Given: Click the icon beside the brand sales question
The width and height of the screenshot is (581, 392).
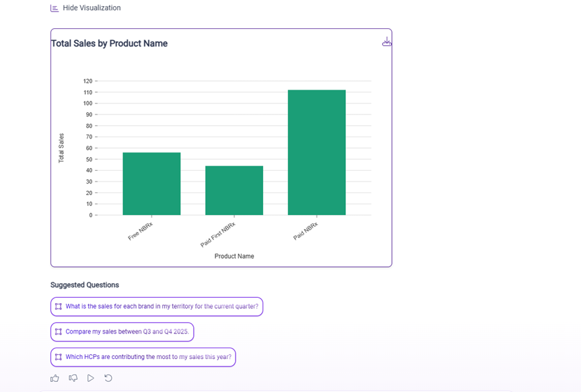Looking at the screenshot, I should pos(59,307).
